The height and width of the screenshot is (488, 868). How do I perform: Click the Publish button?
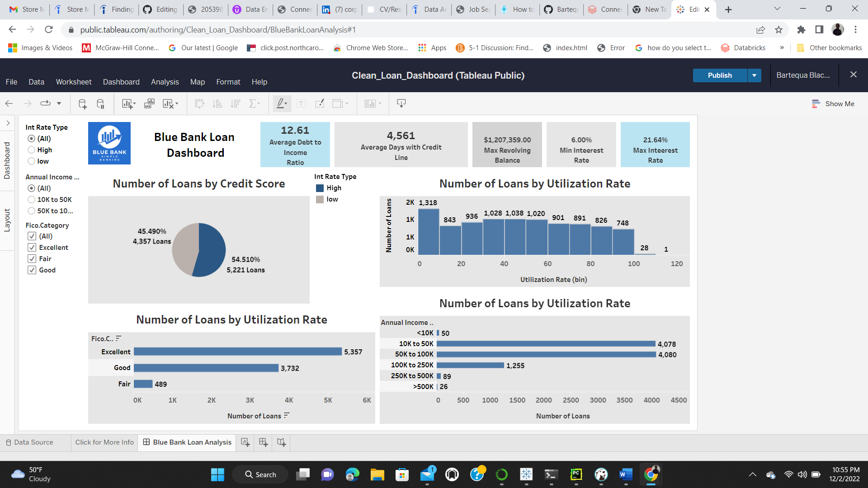pos(720,75)
